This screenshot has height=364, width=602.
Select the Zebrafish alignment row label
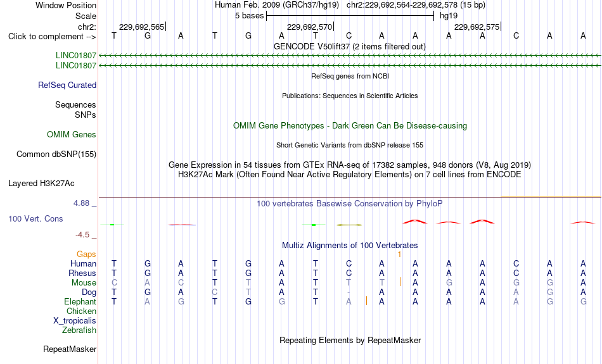[x=79, y=330]
